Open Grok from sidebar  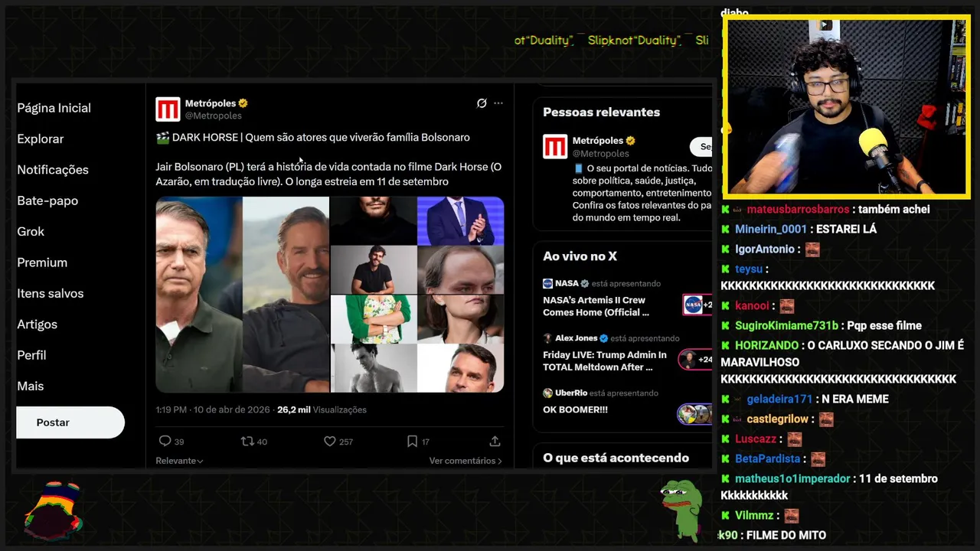tap(31, 232)
